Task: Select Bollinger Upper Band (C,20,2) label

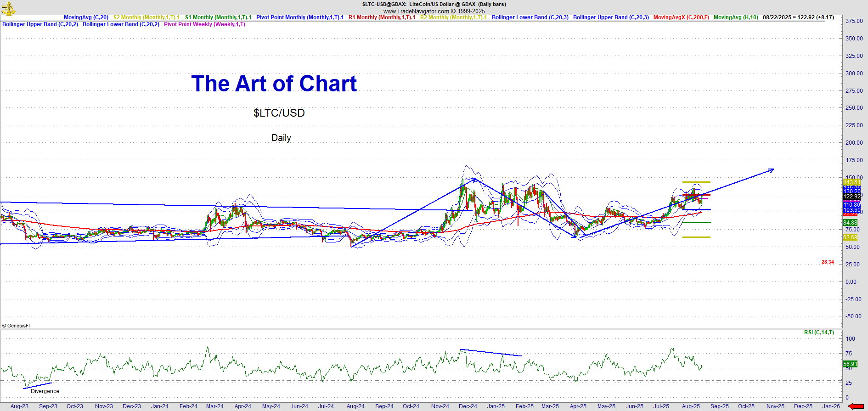Action: point(40,24)
